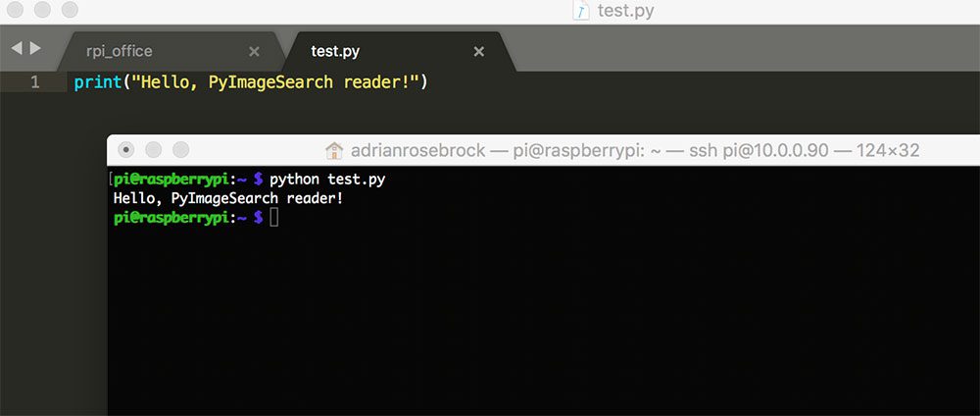Minimize the Sublime Text editor window
Image resolution: width=980 pixels, height=416 pixels.
(42, 10)
